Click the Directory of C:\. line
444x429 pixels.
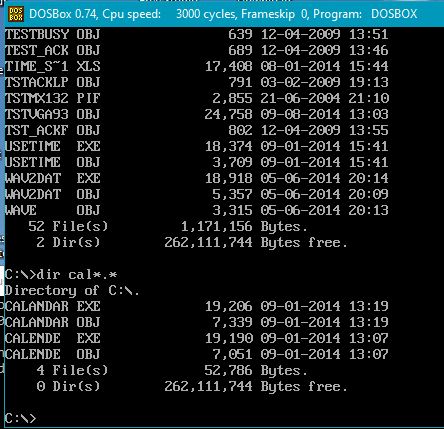point(72,291)
